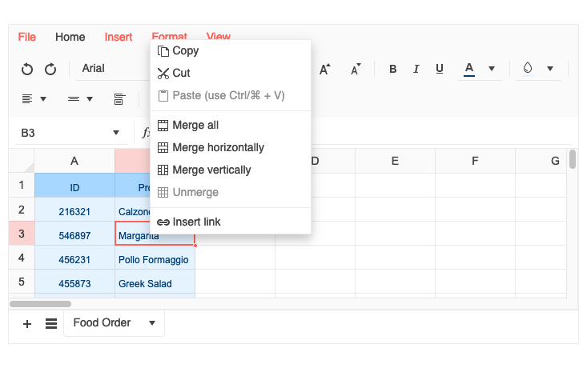The height and width of the screenshot is (392, 587).
Task: Select row 1 header
Action: click(22, 185)
